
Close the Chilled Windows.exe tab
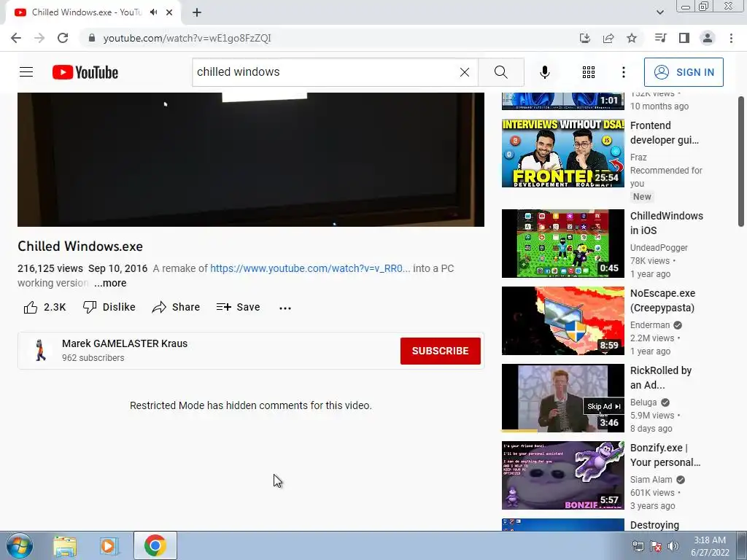pyautogui.click(x=169, y=12)
